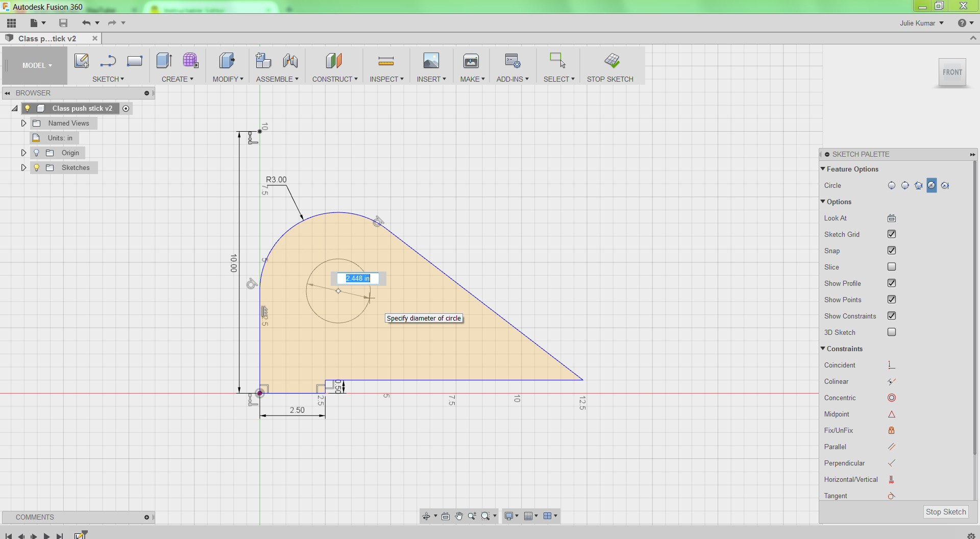Screen dimensions: 980x539
Task: Enable the Slice checkbox
Action: 892,267
